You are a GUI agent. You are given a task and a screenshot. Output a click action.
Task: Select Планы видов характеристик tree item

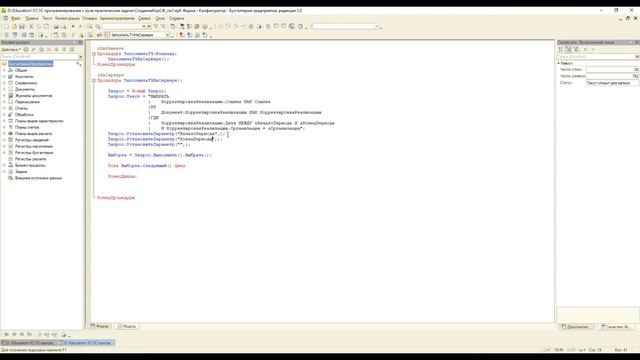click(39, 121)
